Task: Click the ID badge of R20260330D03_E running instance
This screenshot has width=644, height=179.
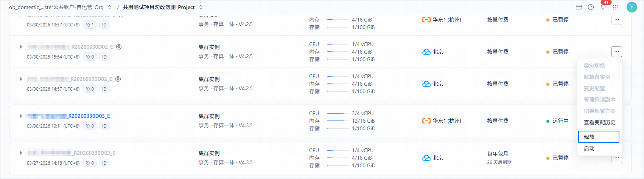Action: click(104, 126)
